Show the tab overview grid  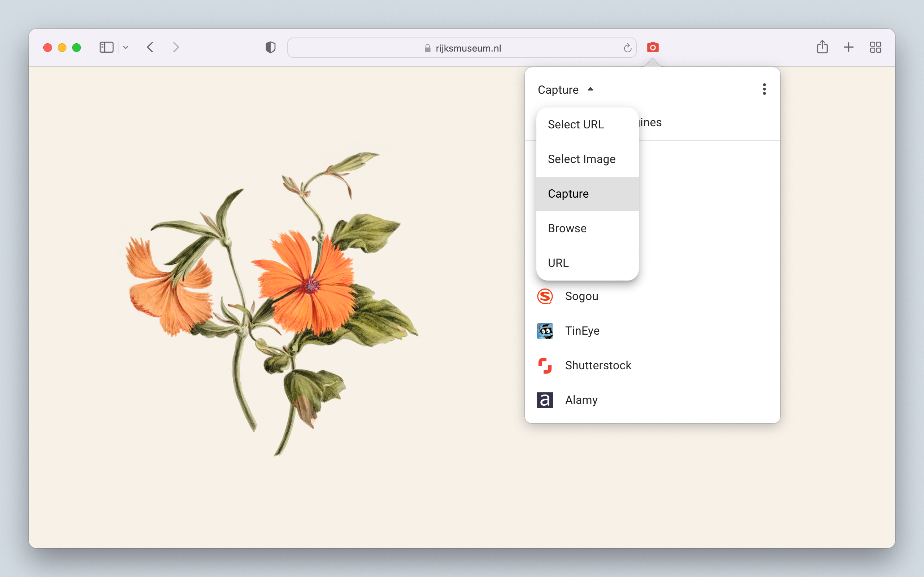tap(875, 47)
